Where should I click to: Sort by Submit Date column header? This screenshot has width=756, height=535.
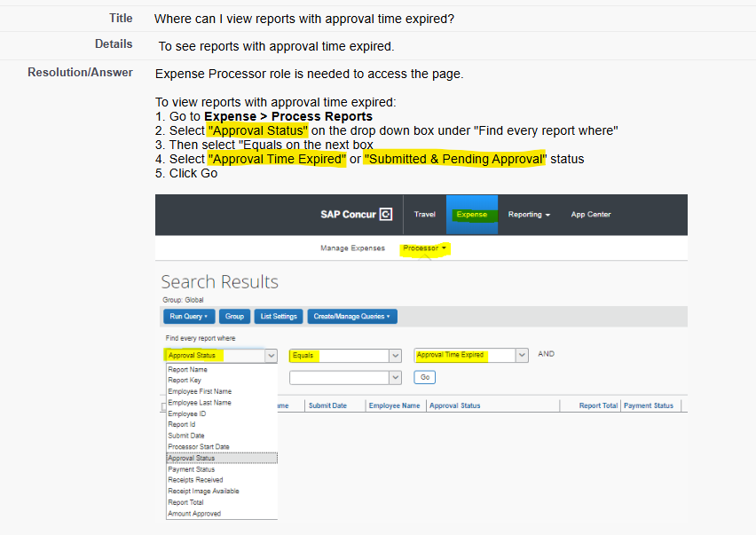coord(327,405)
